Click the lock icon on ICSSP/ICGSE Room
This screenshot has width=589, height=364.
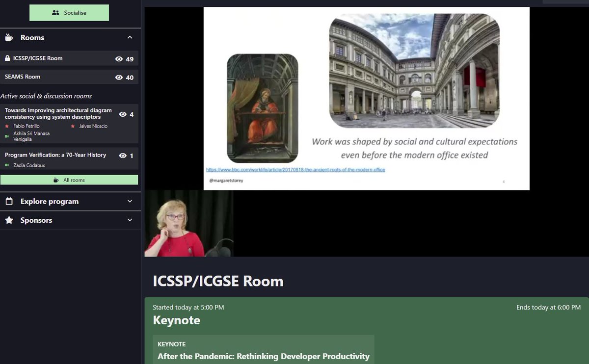coord(7,58)
